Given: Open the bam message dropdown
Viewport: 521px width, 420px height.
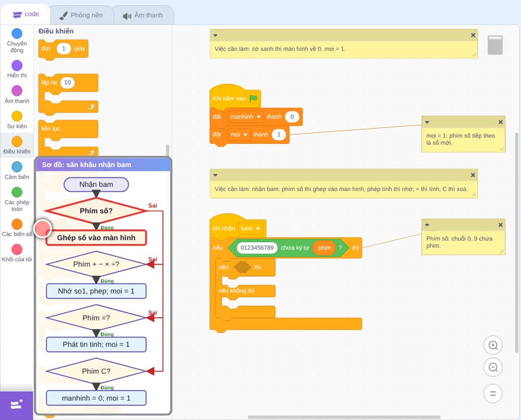Looking at the screenshot, I should point(251,228).
